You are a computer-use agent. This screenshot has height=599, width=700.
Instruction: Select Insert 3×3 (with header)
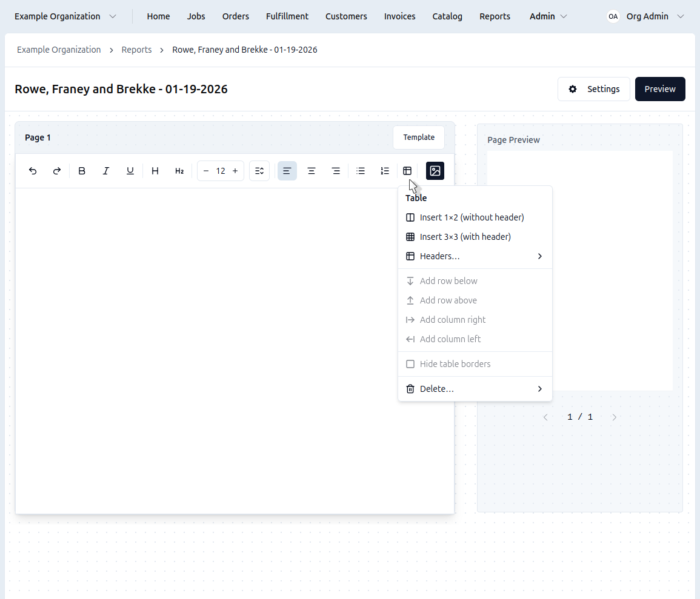tap(465, 237)
